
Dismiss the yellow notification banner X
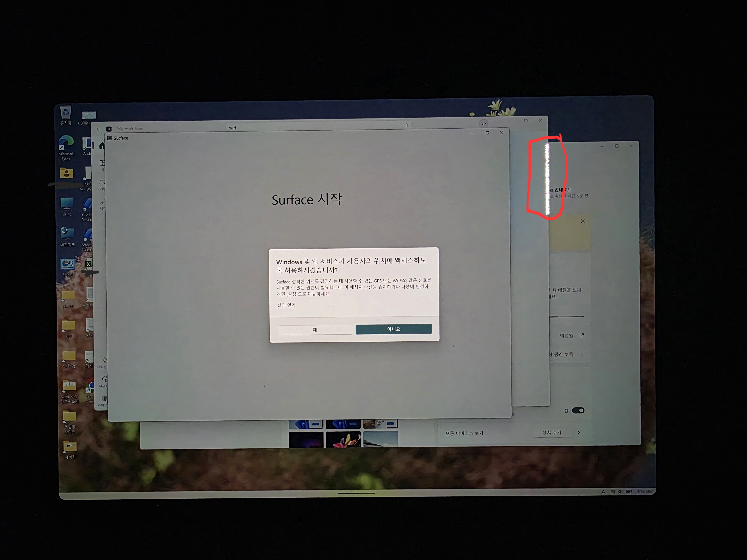582,221
